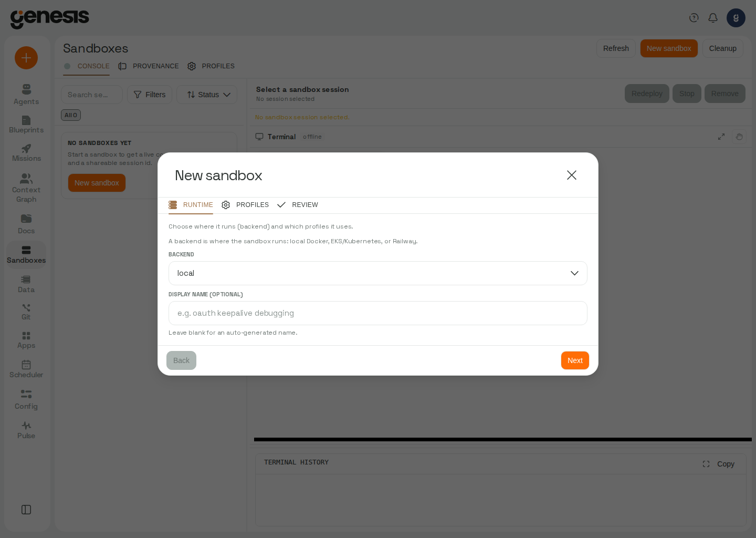Focus the Display name input field

point(378,313)
